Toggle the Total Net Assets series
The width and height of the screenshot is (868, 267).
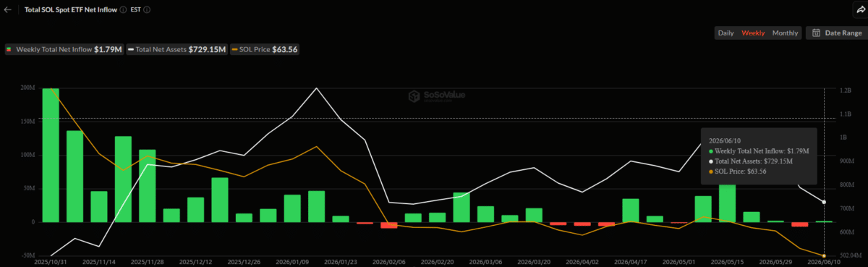coord(177,50)
